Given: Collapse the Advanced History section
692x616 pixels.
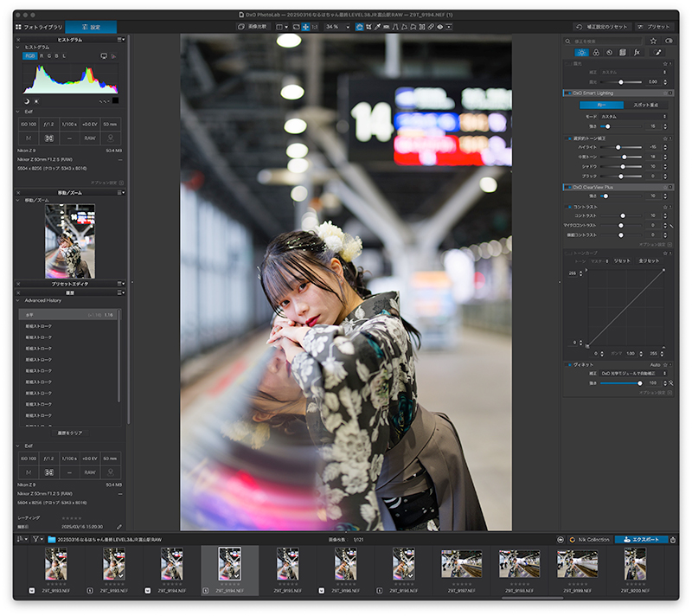Looking at the screenshot, I should tap(18, 300).
